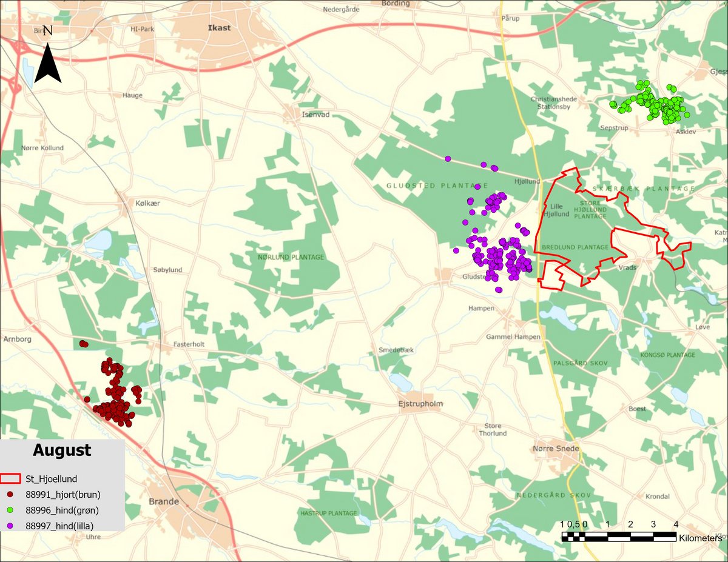The width and height of the screenshot is (728, 562).
Task: Click the 88991_hjort(brun) legend label
Action: [62, 494]
